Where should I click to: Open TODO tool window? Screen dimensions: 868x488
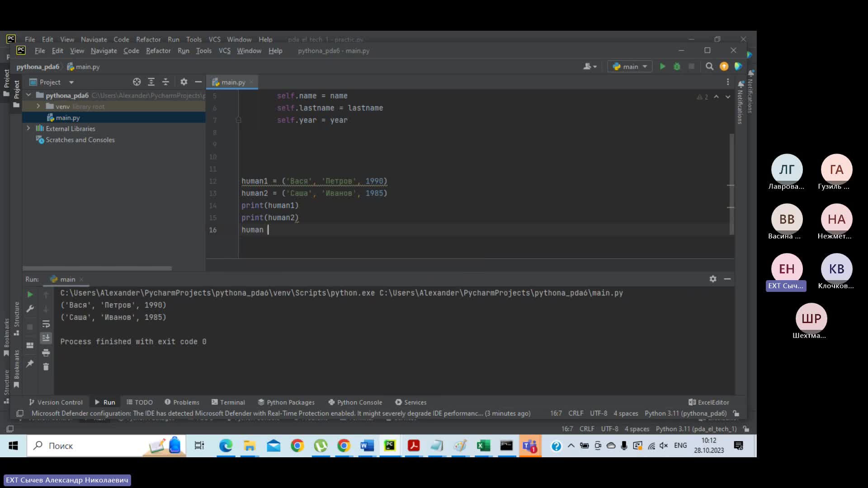click(x=140, y=402)
